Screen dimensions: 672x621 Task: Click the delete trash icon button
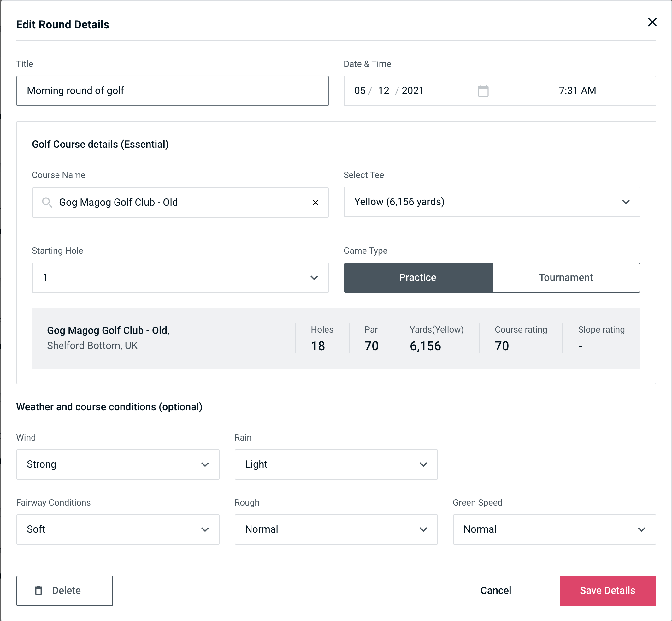click(39, 591)
